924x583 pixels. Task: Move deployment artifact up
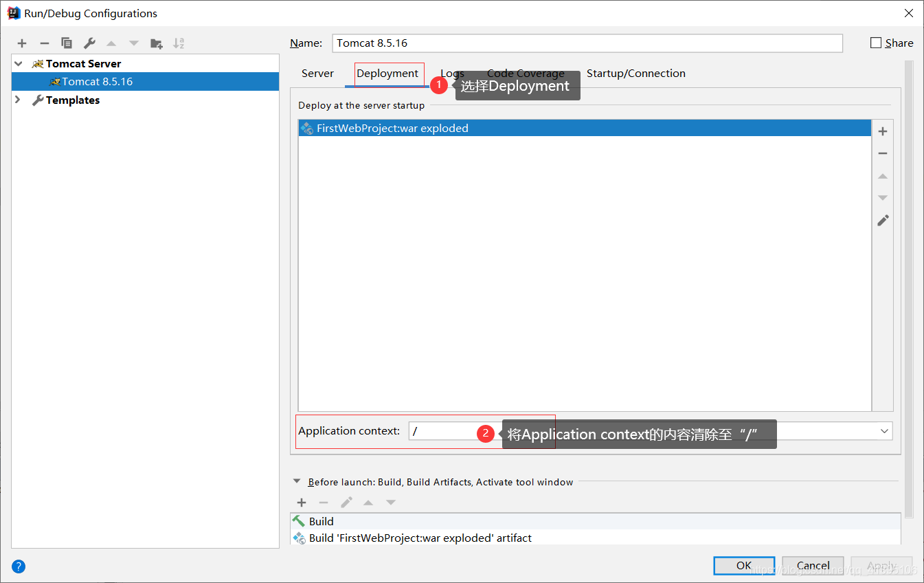[x=883, y=176]
